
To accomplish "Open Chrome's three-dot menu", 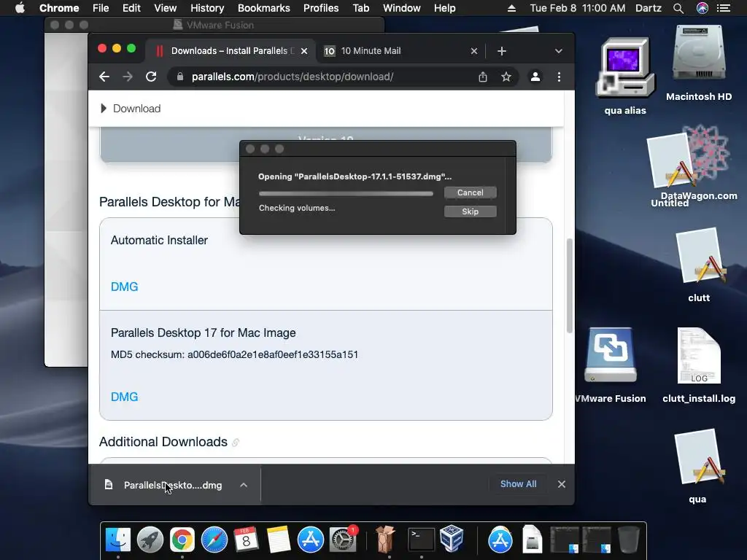I will (559, 77).
